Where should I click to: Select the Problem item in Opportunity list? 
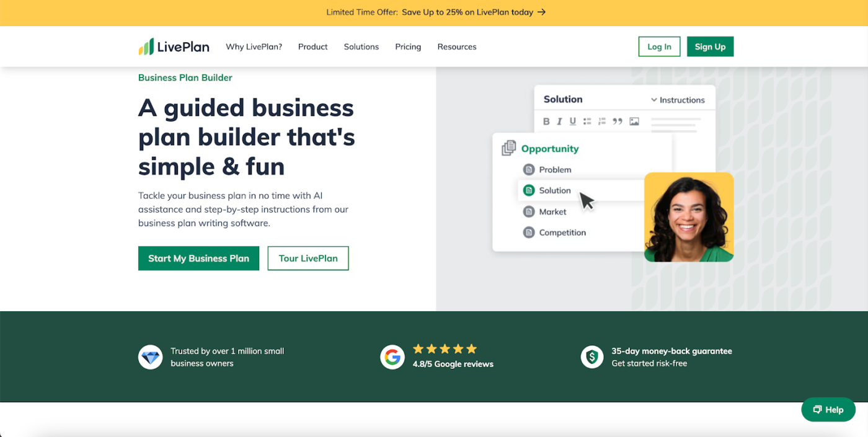click(x=555, y=169)
